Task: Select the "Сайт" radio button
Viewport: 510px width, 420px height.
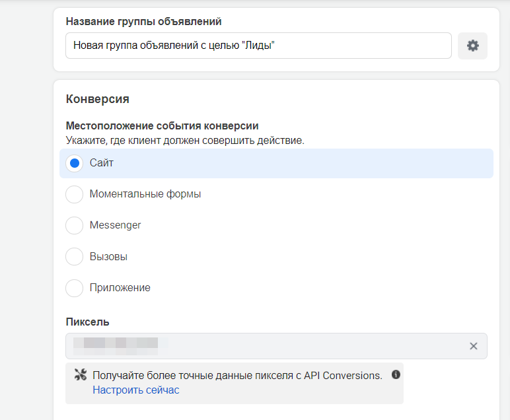Action: [x=75, y=163]
